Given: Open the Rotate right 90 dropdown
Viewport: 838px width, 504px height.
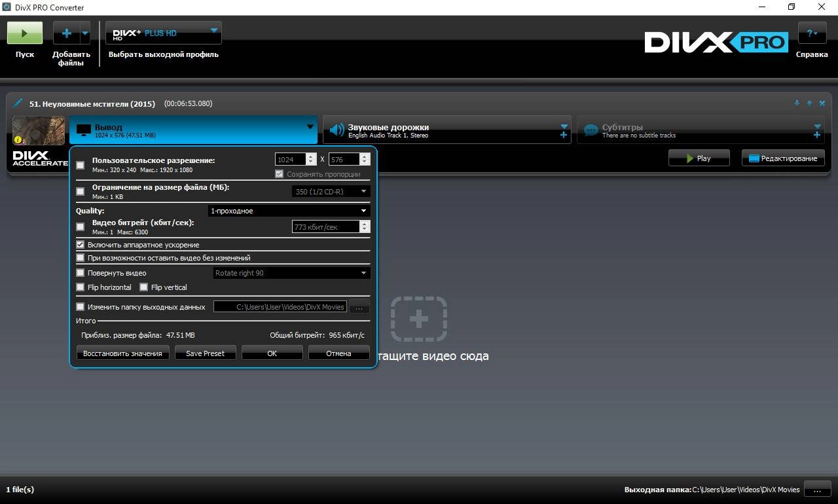Looking at the screenshot, I should point(291,273).
